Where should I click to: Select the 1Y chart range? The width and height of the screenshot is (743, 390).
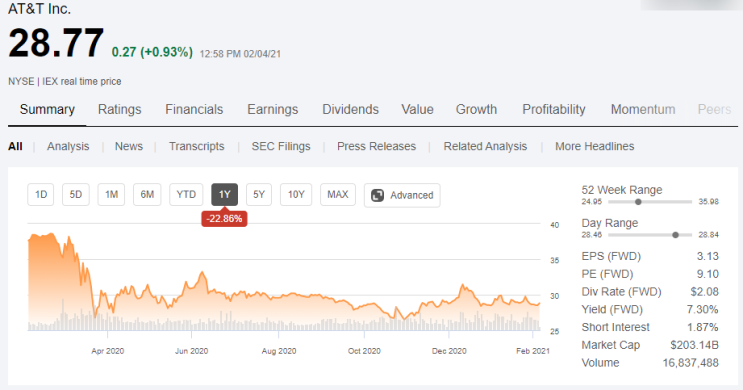point(225,195)
